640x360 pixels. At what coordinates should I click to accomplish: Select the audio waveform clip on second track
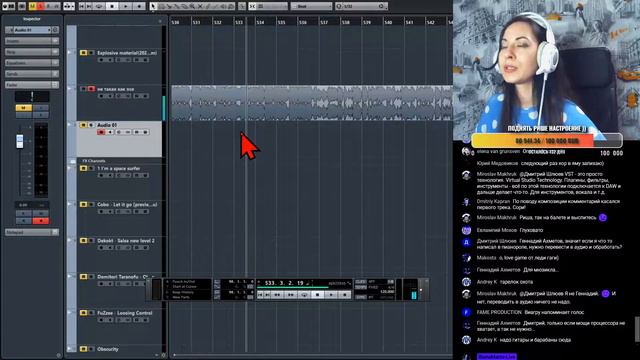tap(312, 103)
